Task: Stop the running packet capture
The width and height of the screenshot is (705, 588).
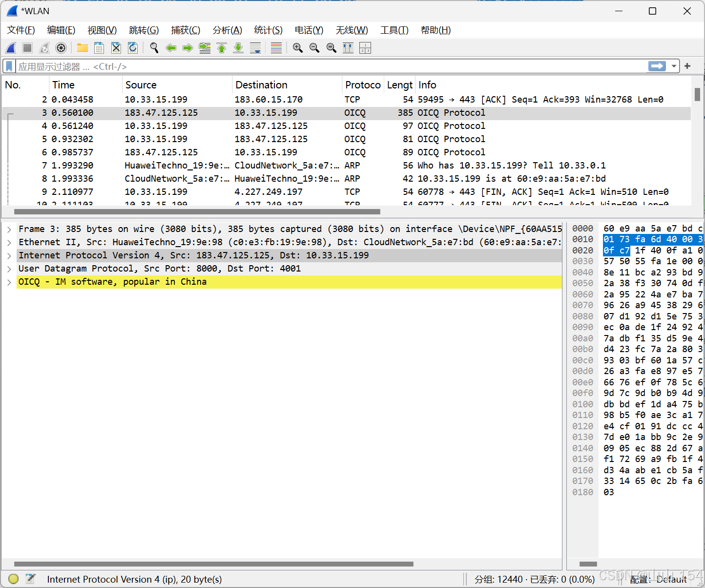Action: coord(27,48)
